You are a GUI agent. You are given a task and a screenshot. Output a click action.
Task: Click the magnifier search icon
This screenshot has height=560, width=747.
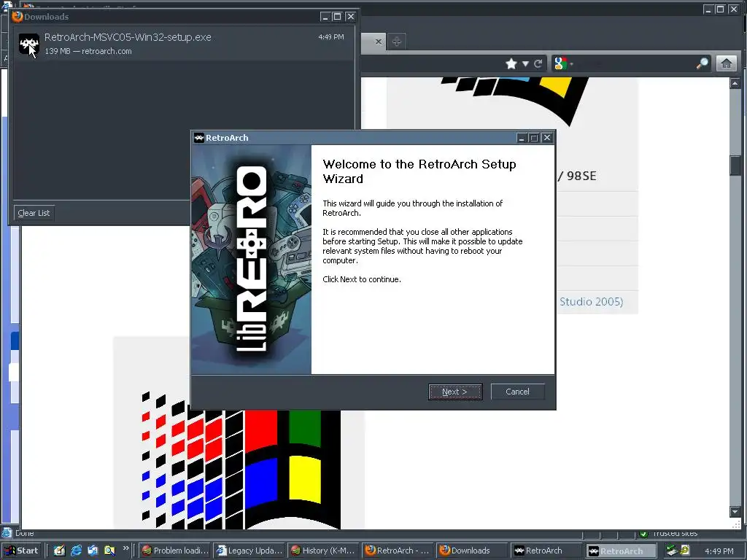[703, 63]
